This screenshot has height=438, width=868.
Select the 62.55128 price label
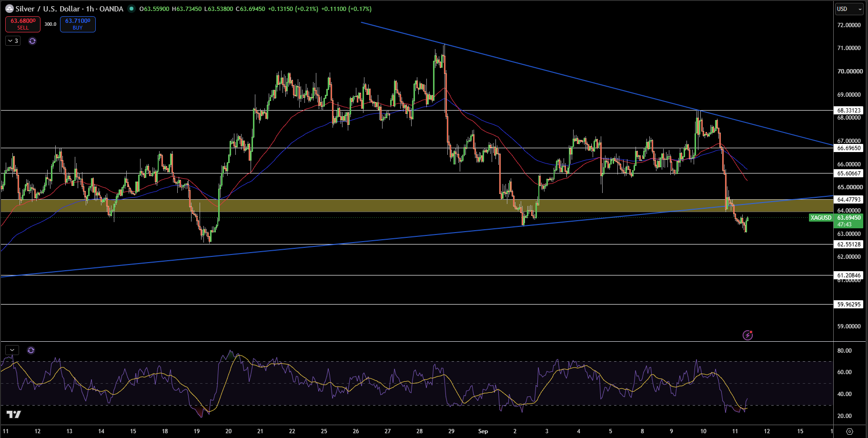(849, 244)
